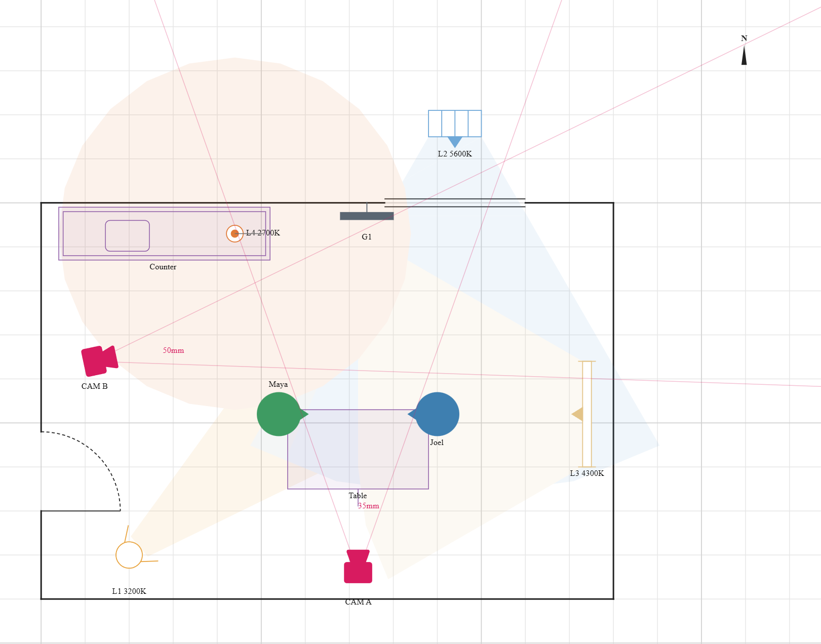The width and height of the screenshot is (821, 644).
Task: Select the CAM B camera icon
Action: click(100, 361)
